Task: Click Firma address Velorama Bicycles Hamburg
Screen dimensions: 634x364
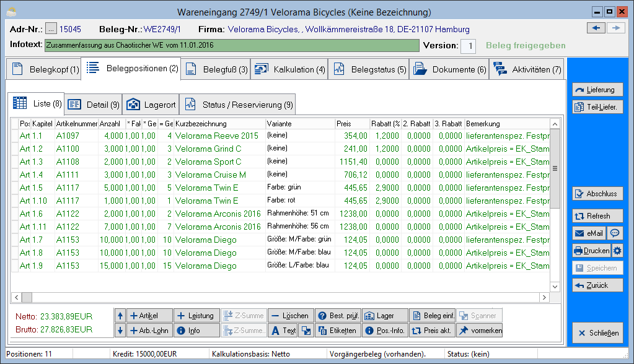Action: point(348,30)
